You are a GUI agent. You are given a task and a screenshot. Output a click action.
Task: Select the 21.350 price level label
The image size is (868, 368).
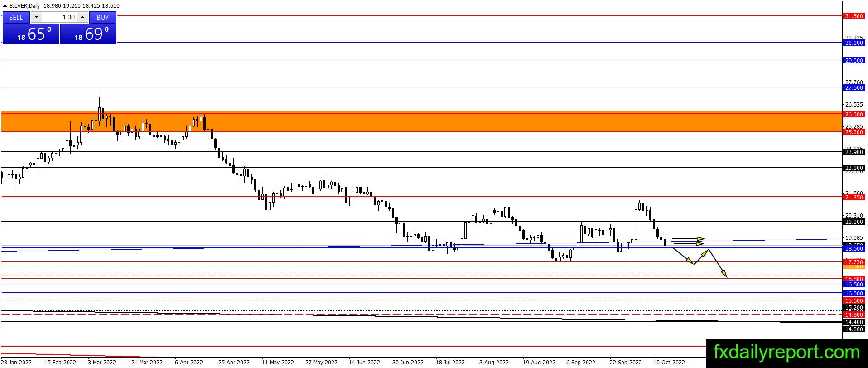tap(854, 197)
